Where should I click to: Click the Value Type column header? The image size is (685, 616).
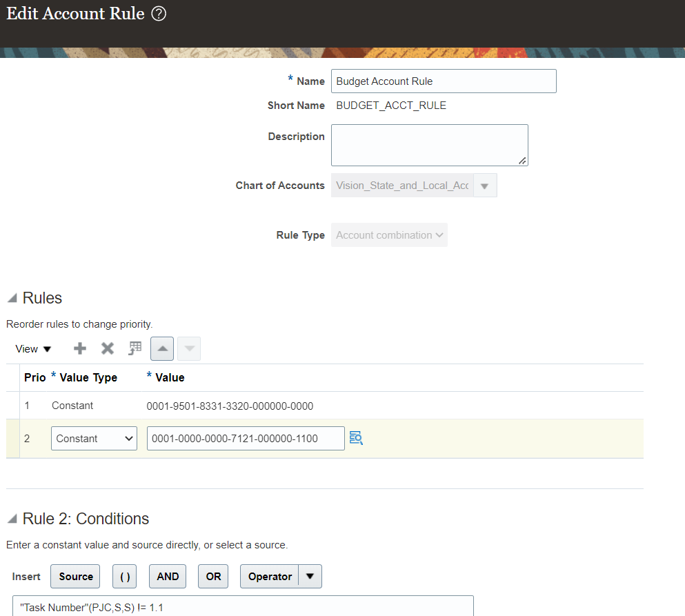coord(88,377)
